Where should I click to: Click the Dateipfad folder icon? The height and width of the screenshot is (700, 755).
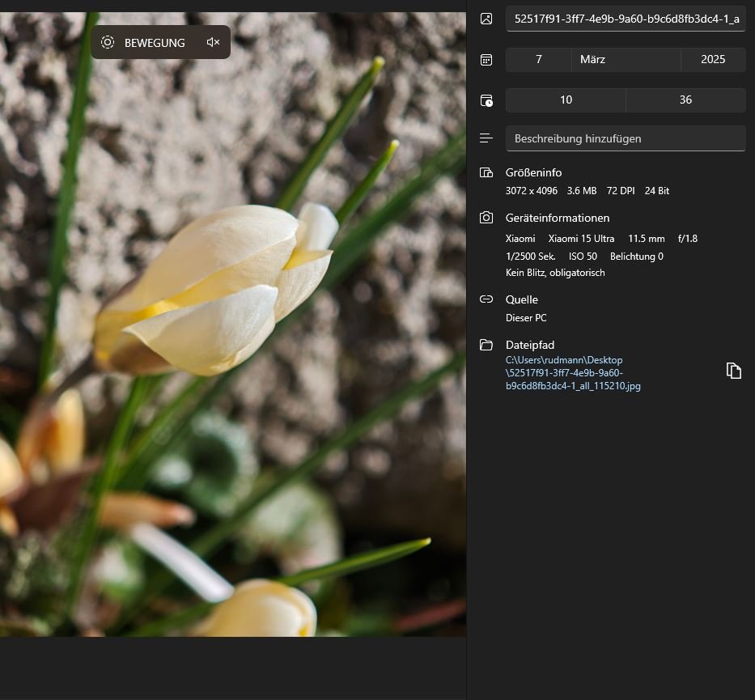tap(486, 345)
